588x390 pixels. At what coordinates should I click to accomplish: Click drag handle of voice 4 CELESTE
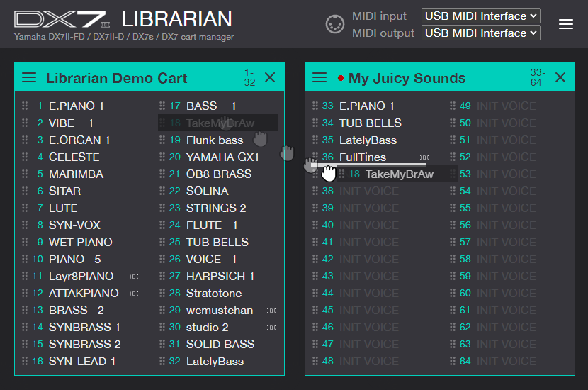(x=25, y=157)
